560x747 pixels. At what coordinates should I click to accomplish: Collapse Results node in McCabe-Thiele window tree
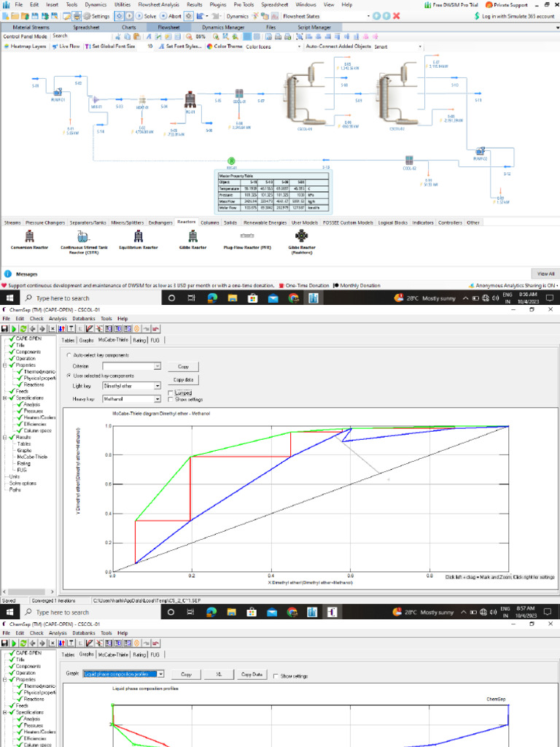[x=4, y=438]
